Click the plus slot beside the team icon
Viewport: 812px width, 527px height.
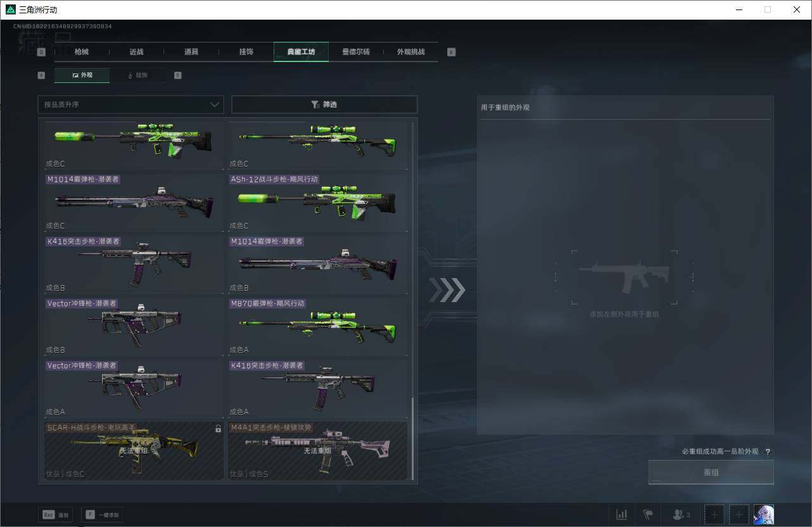click(714, 514)
